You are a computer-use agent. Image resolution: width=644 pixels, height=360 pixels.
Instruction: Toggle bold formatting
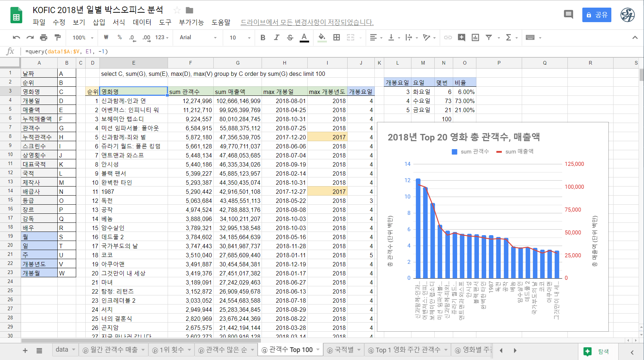coord(263,37)
